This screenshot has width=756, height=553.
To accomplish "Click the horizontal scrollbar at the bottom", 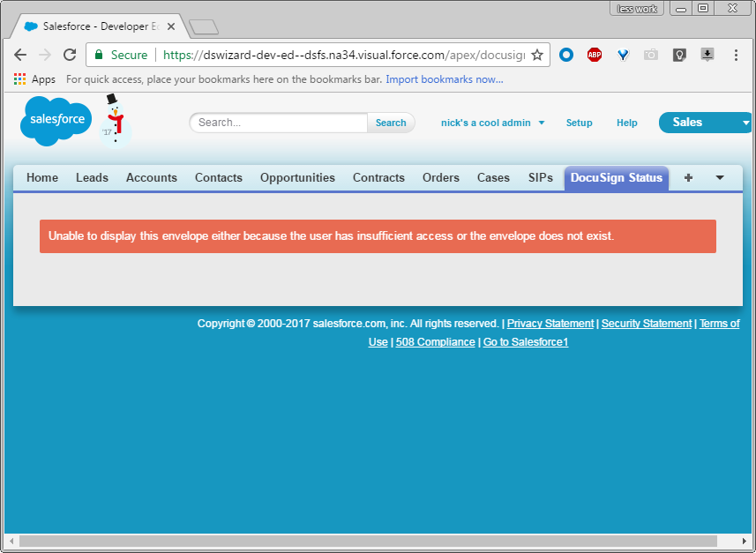I will [x=371, y=541].
